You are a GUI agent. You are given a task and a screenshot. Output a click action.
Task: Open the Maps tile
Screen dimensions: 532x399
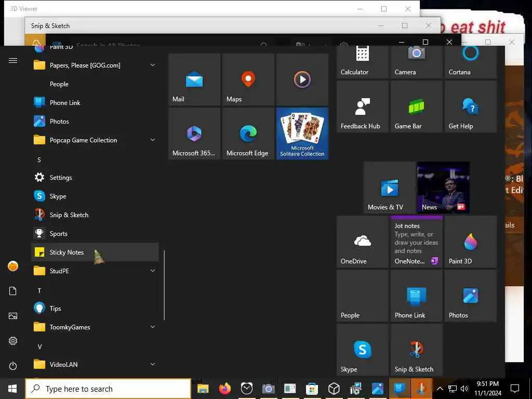click(248, 79)
